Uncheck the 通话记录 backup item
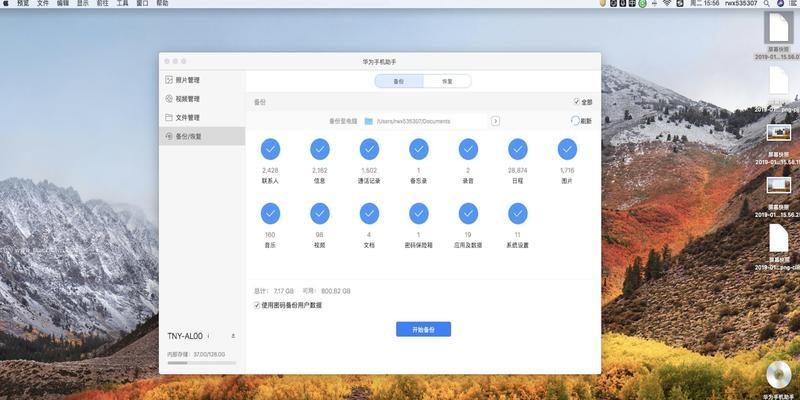This screenshot has height=400, width=800. click(369, 149)
